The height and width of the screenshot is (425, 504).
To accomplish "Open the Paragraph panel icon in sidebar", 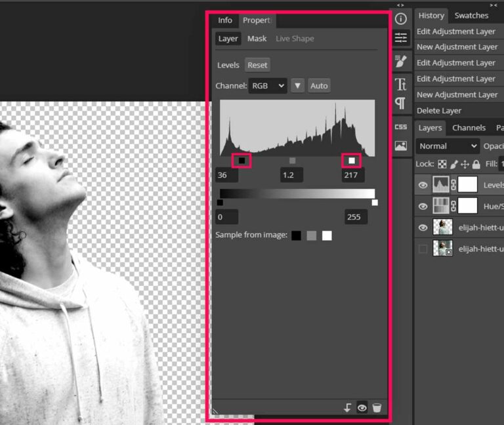I will [x=400, y=104].
